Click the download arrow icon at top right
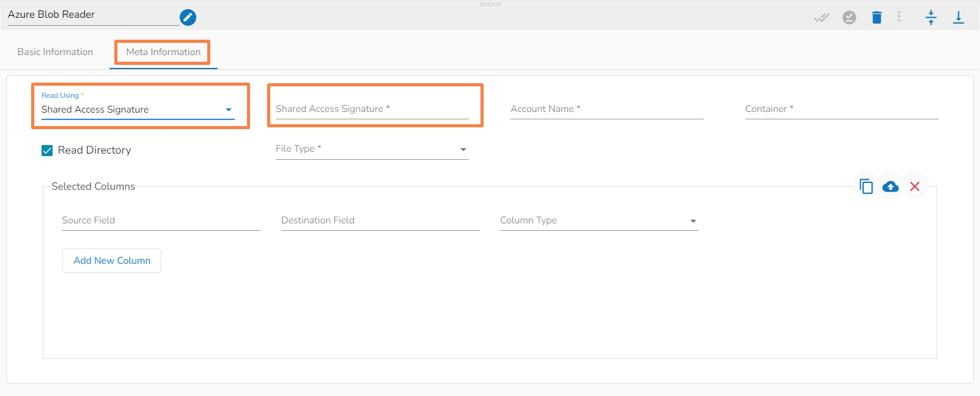This screenshot has height=396, width=980. click(x=958, y=18)
